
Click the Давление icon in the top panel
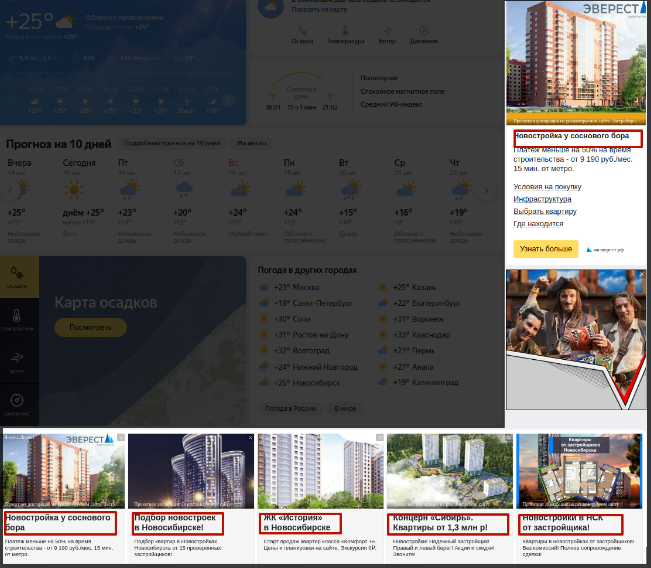423,31
